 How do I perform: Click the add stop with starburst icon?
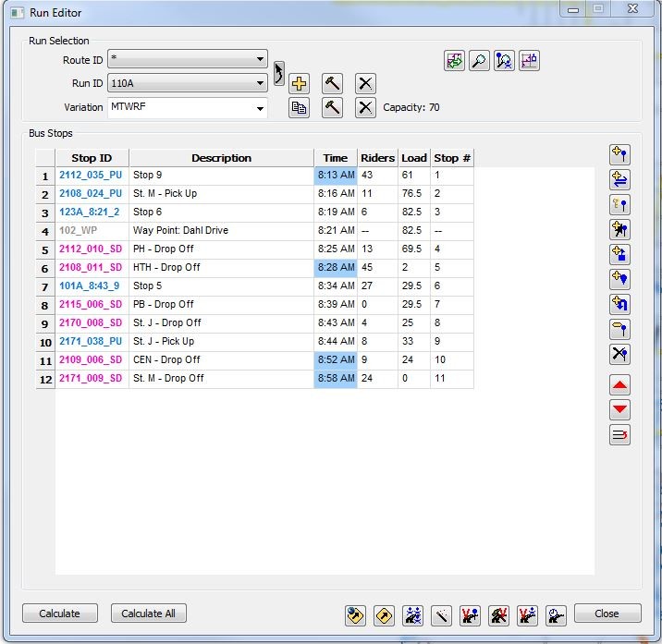pyautogui.click(x=619, y=229)
